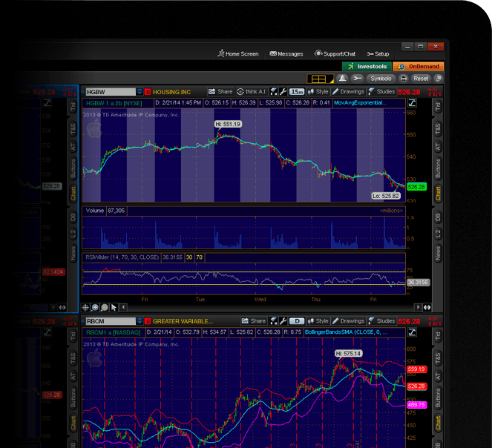Open Style menu on RBCM chart
The image size is (492, 448).
tap(318, 321)
